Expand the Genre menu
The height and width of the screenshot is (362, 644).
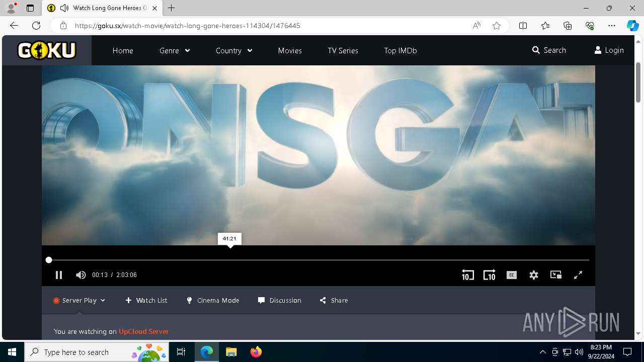pos(175,51)
